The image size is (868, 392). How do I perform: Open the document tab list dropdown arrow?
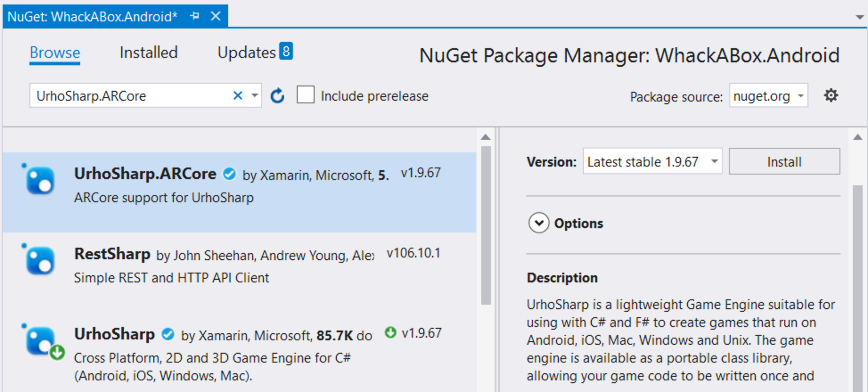[x=860, y=17]
